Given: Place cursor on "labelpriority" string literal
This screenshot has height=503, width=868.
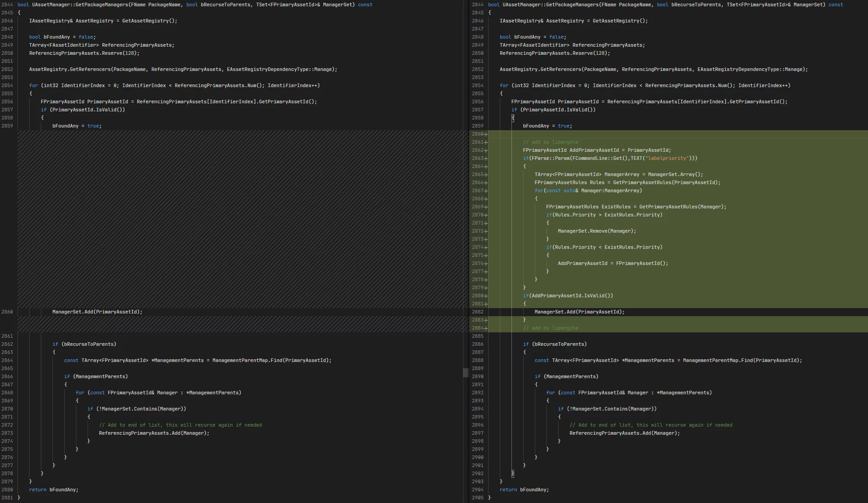Looking at the screenshot, I should (666, 159).
